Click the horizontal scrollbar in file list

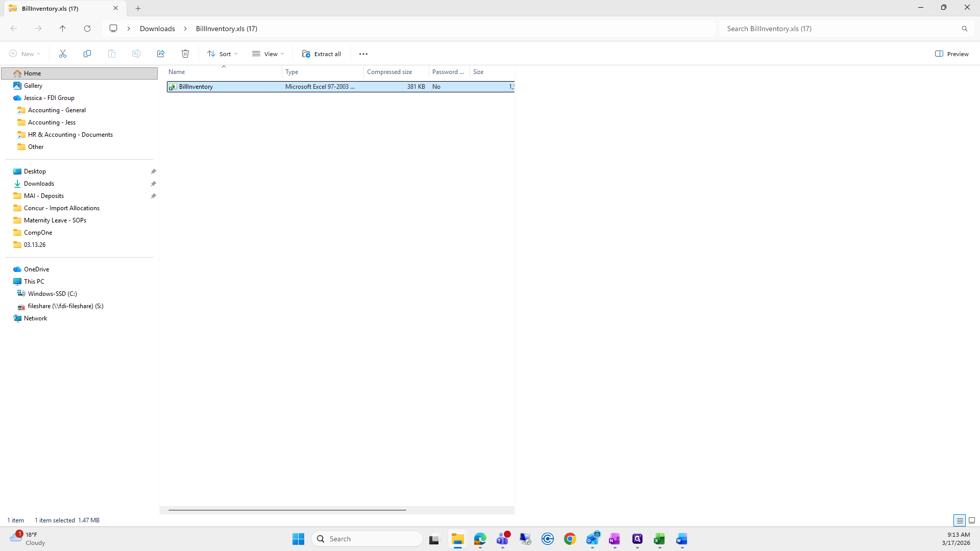287,510
